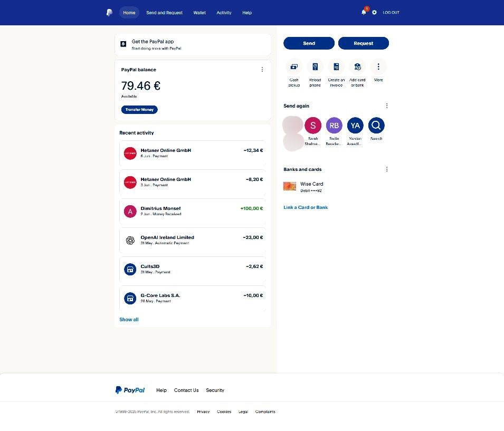Screen dimensions: 504x431
Task: Click the G-Core Labs S.A. name
Action: [x=160, y=295]
